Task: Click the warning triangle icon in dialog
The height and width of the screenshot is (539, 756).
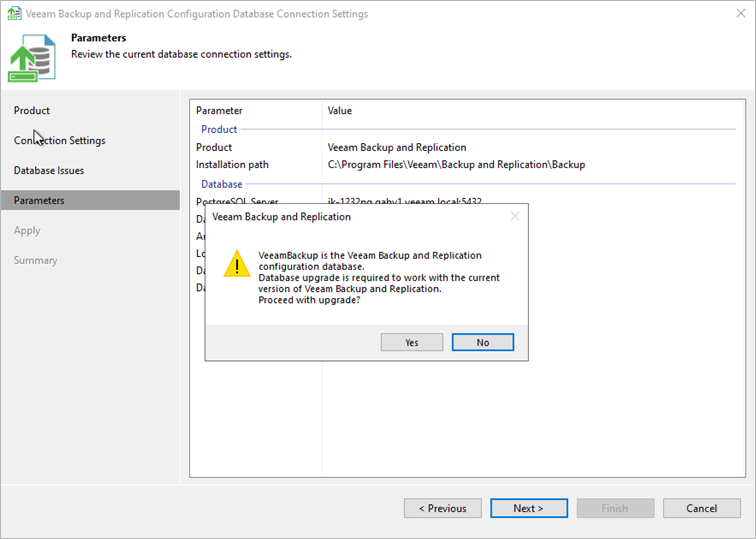Action: tap(237, 264)
